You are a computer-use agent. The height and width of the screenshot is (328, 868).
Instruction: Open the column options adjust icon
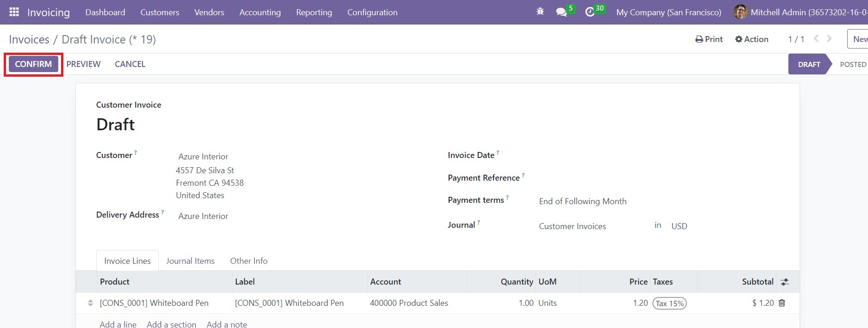point(785,282)
